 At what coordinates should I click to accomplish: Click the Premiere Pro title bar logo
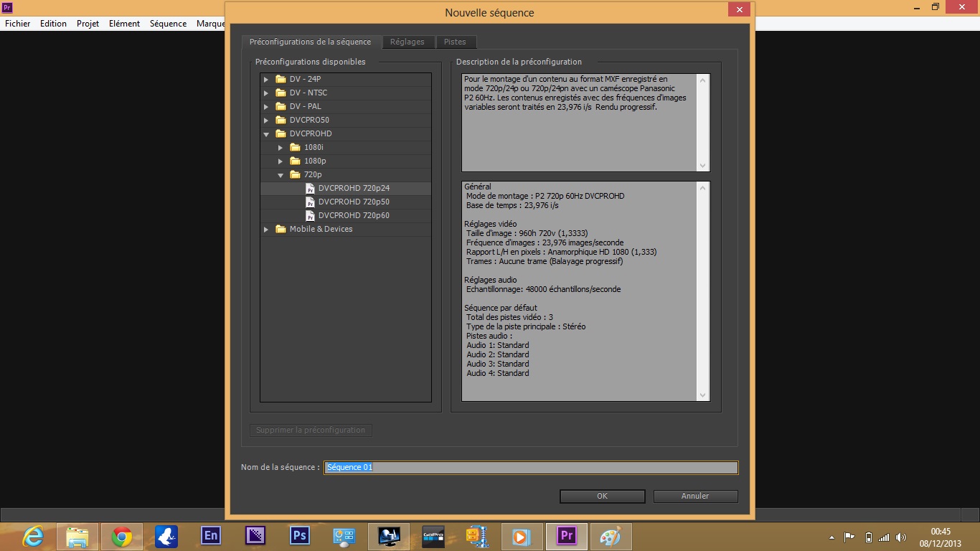coord(7,6)
